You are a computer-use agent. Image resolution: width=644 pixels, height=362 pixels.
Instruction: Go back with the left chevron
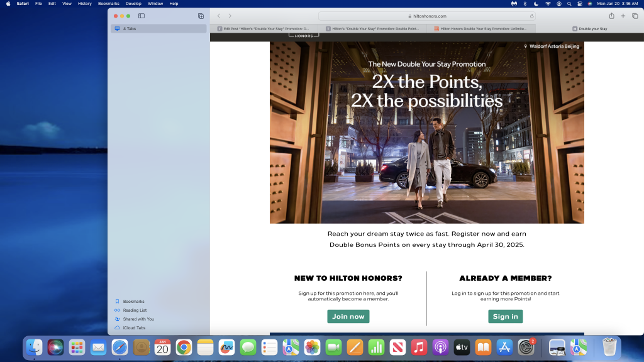tap(219, 16)
